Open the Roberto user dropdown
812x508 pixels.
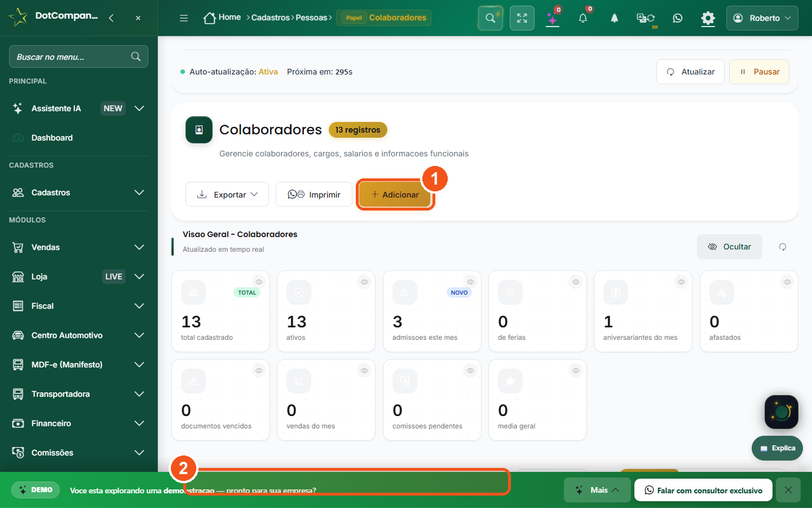coord(762,18)
